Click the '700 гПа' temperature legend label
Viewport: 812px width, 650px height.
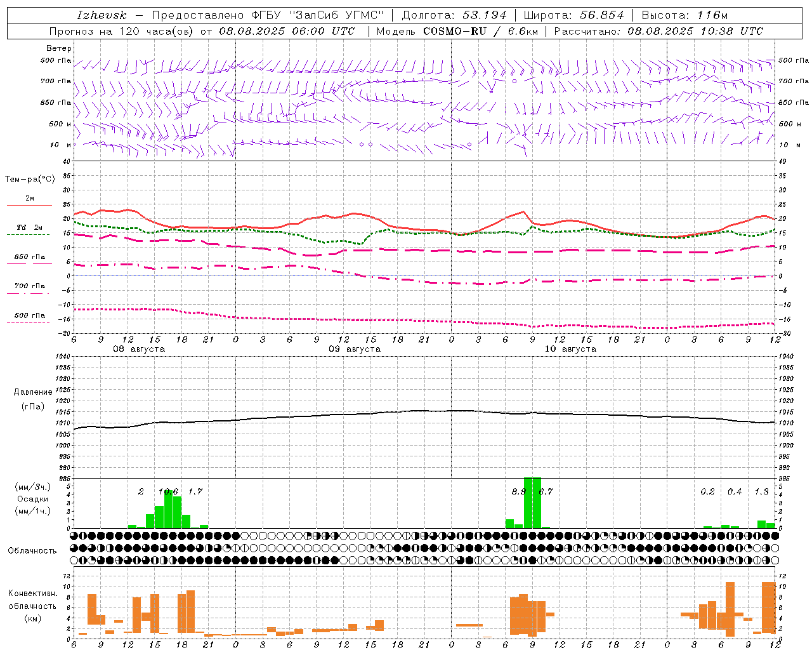tap(30, 286)
